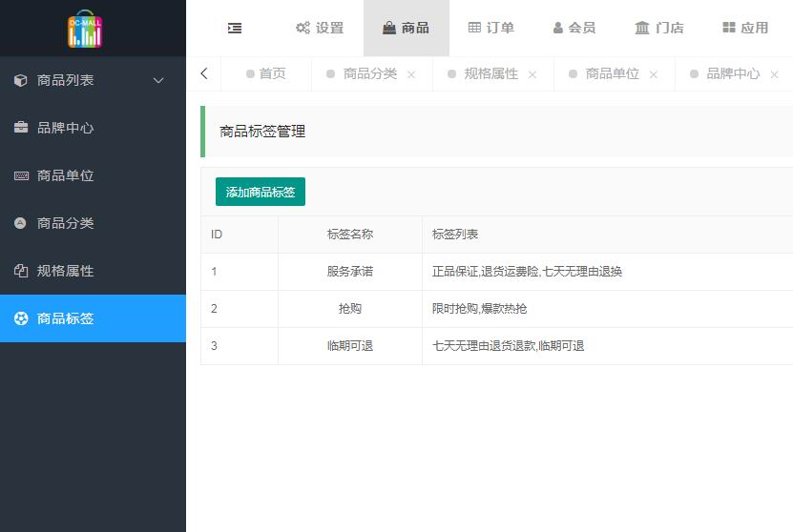Click the 规格属性 sidebar icon

pos(21,271)
